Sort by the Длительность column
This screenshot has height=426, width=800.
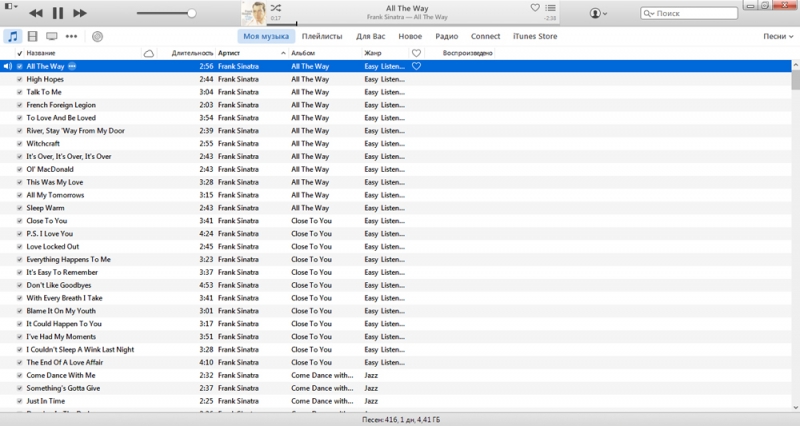[192, 53]
